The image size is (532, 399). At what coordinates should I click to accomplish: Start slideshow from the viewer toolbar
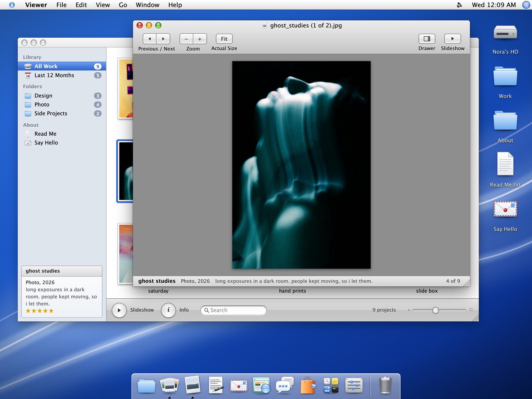452,39
